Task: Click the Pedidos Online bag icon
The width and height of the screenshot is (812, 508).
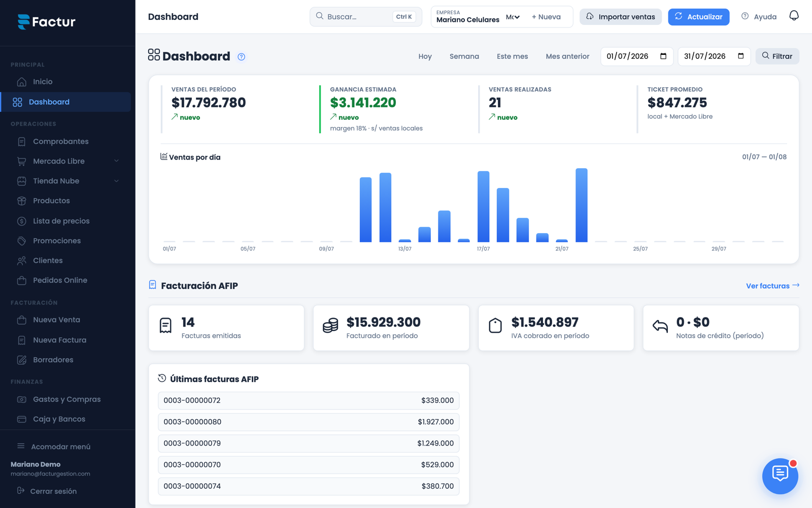Action: click(x=21, y=280)
